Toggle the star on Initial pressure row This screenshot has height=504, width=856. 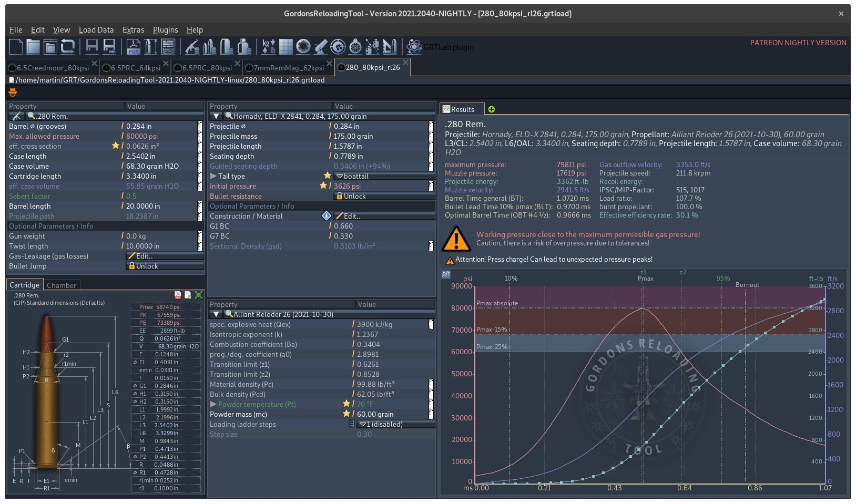coord(323,186)
